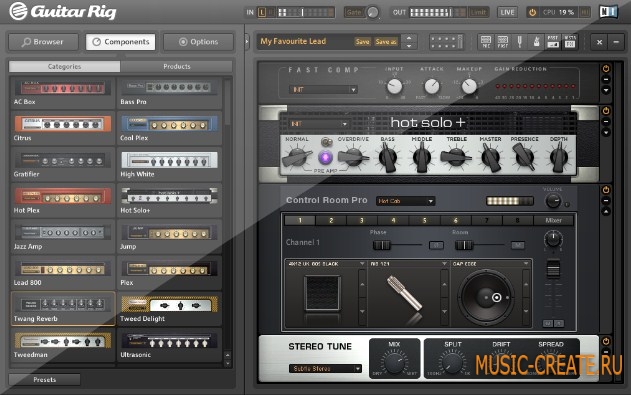Open the metronome tool icon
The image size is (631, 395).
[536, 42]
